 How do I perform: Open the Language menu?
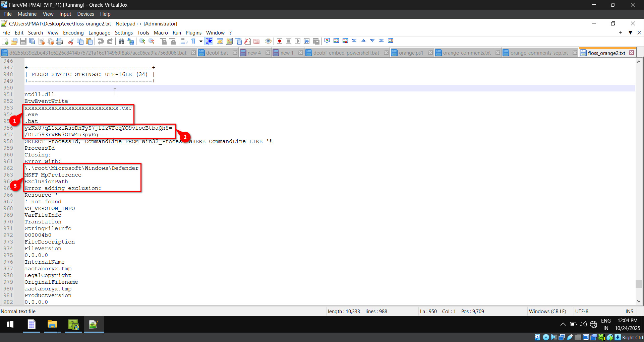point(99,32)
